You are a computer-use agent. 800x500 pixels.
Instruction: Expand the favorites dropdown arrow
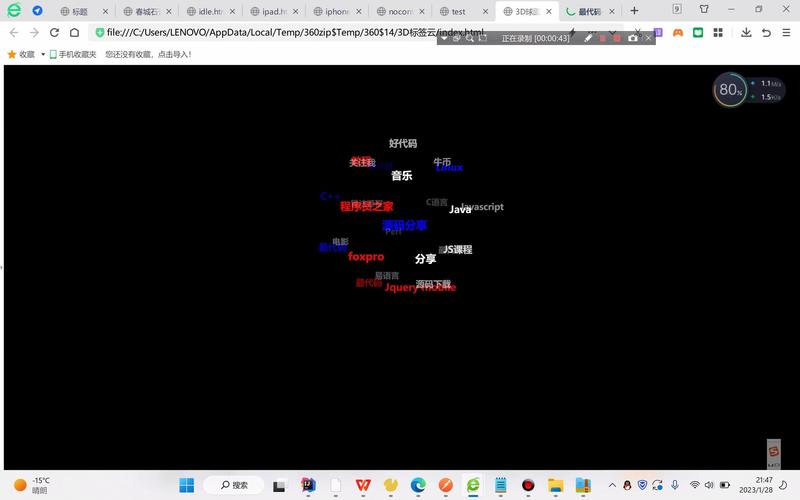[43, 54]
